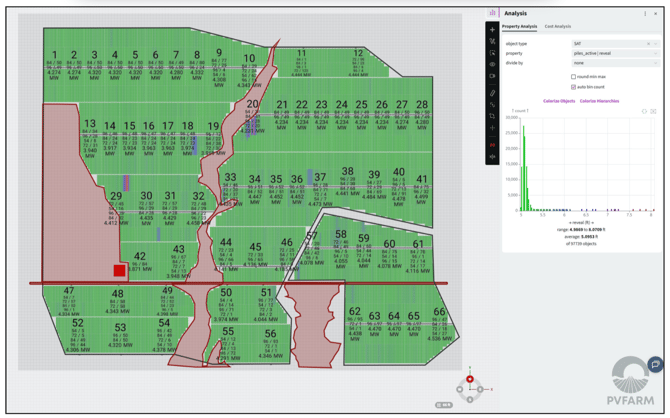Click the camera view icon in toolbar
The image size is (670, 418).
(x=492, y=76)
